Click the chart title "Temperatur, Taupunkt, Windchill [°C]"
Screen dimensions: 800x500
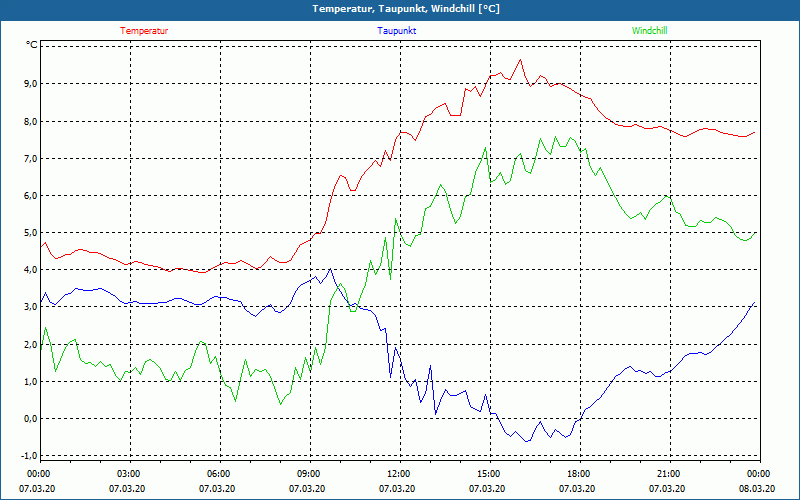click(x=406, y=9)
